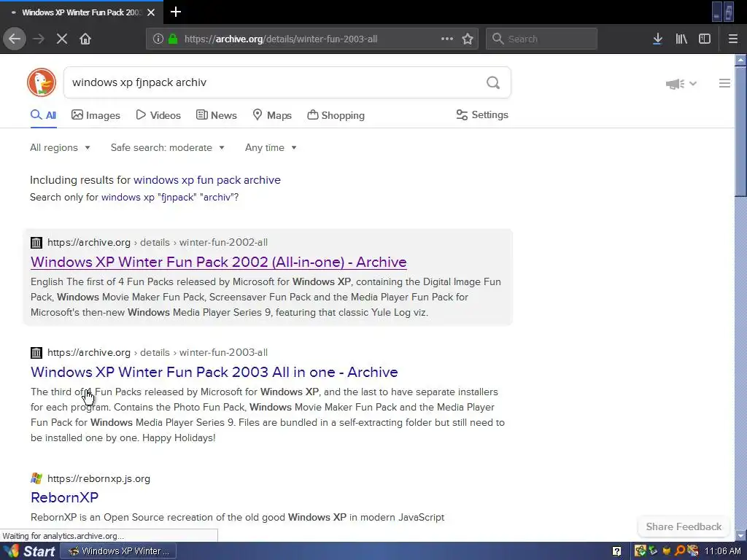Open page actions three-dot menu

pos(447,39)
